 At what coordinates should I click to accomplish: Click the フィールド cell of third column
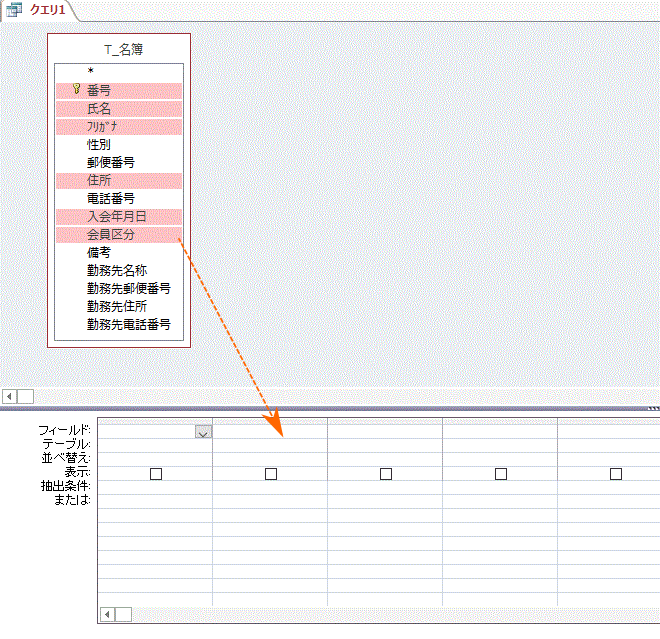click(385, 431)
